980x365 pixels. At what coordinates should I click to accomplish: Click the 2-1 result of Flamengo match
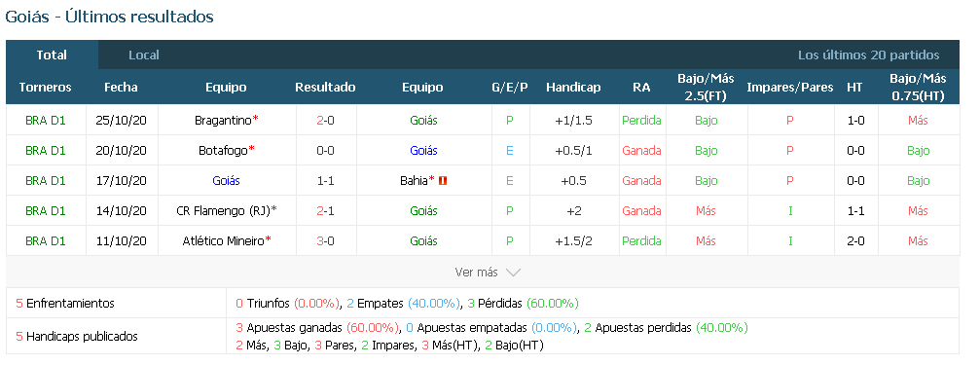coord(326,210)
